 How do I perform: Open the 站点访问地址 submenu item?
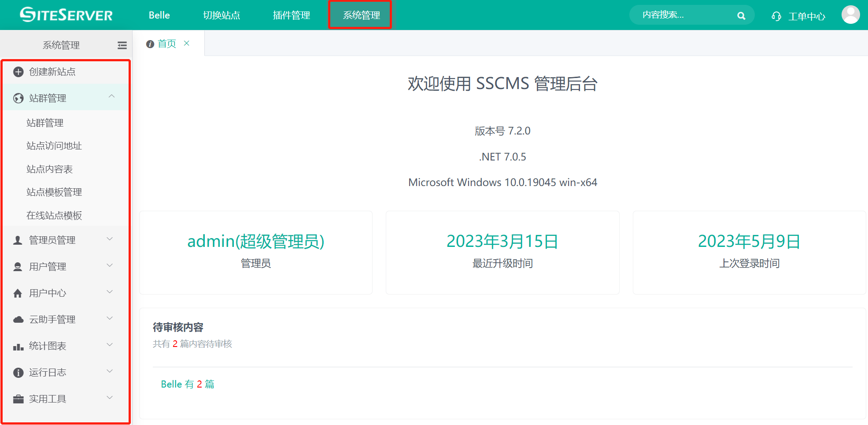click(x=54, y=146)
